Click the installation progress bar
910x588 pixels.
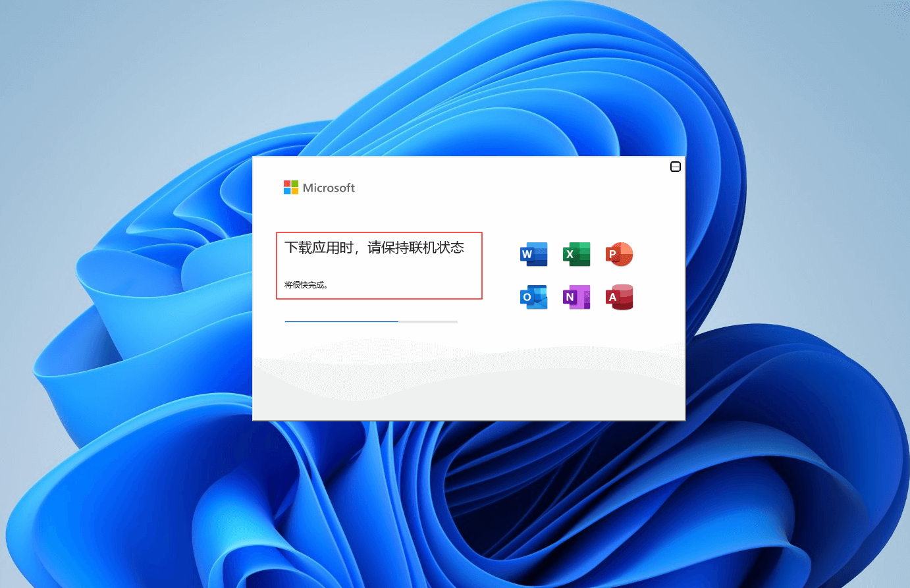[371, 321]
